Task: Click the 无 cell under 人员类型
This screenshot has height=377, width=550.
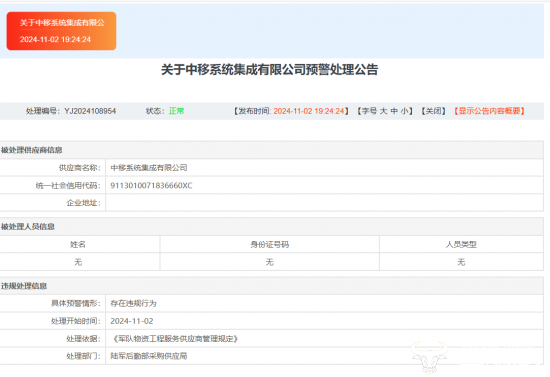Action: [x=461, y=262]
